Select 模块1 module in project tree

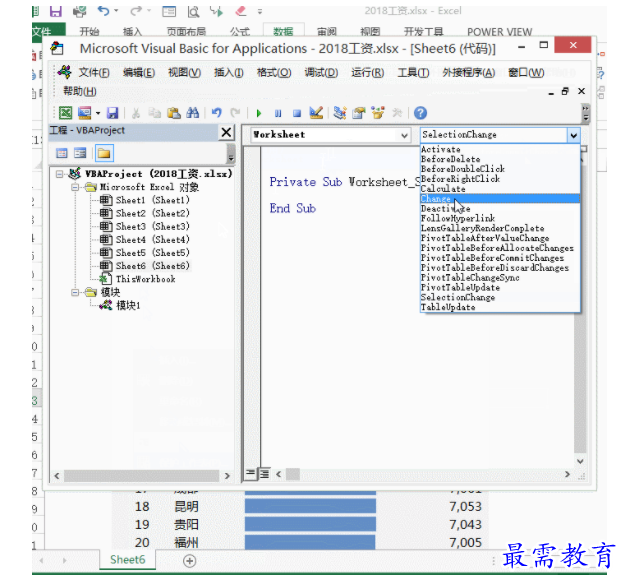click(x=128, y=306)
